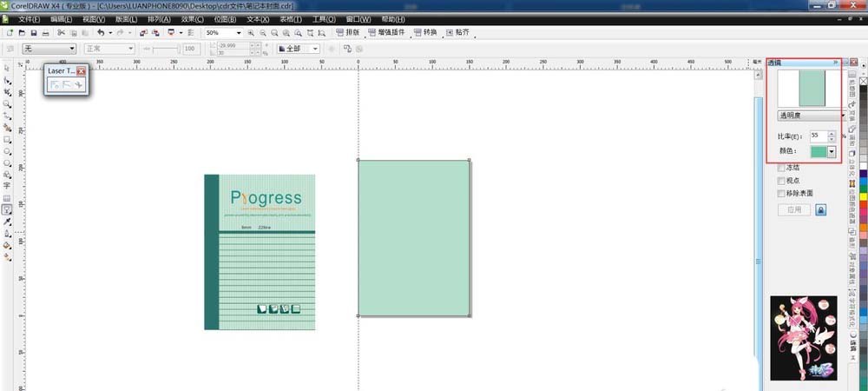Select the Text tool (字)
Image resolution: width=868 pixels, height=391 pixels.
[x=7, y=186]
